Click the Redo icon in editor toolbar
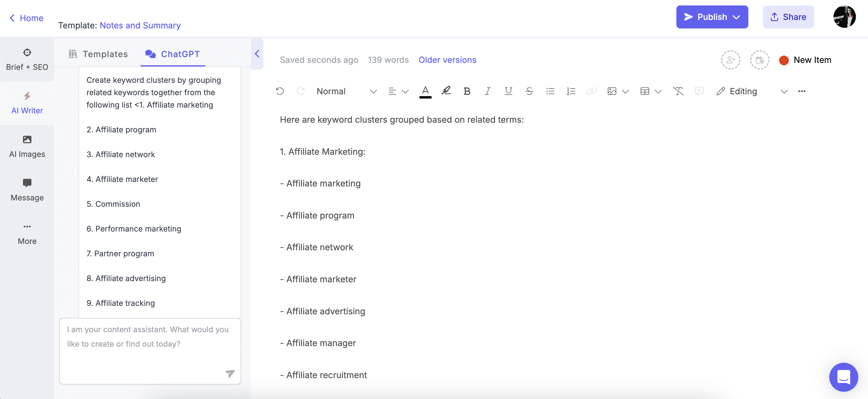The width and height of the screenshot is (868, 399). coord(300,91)
